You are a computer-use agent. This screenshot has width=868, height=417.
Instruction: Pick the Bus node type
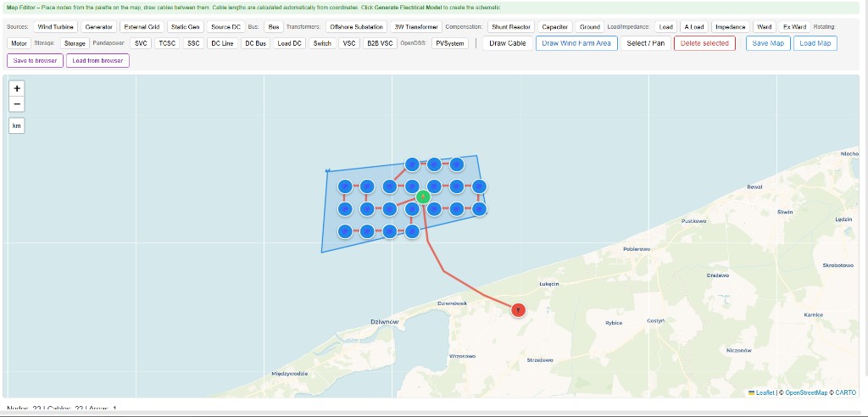tap(274, 26)
